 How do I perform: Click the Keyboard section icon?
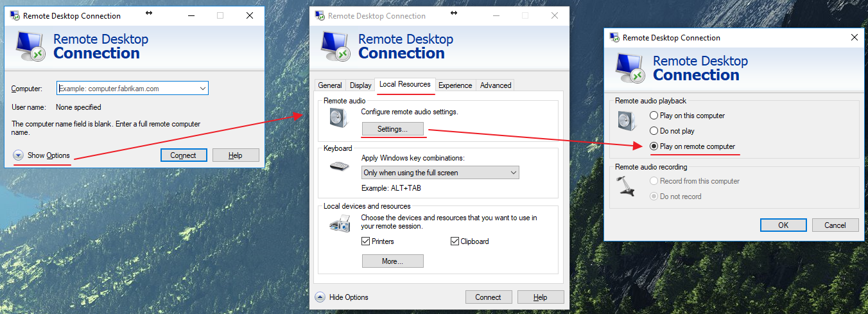click(340, 166)
